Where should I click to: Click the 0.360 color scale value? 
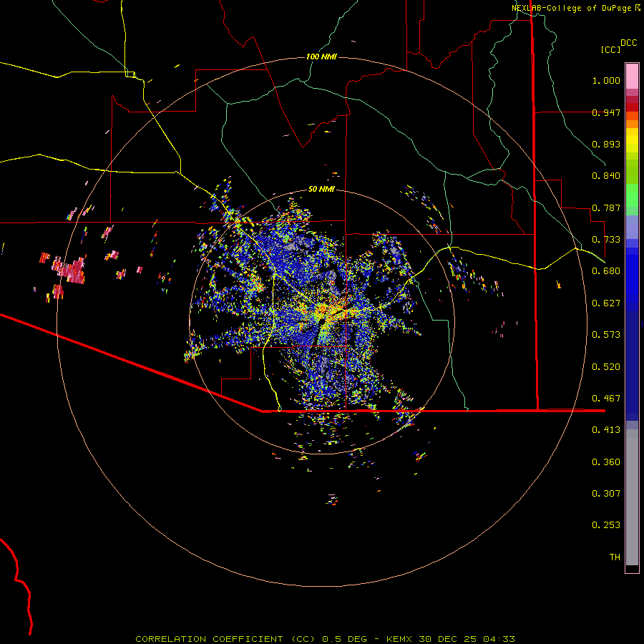coord(606,462)
